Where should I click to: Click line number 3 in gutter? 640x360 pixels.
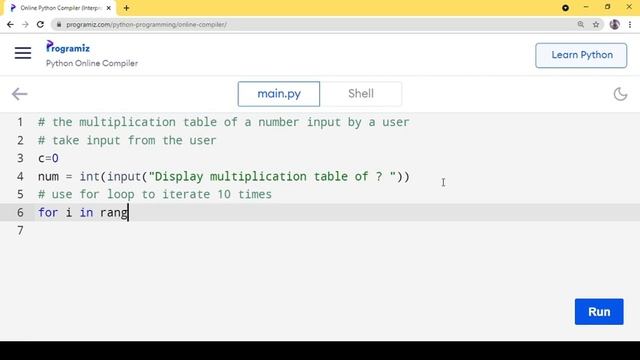click(x=20, y=158)
